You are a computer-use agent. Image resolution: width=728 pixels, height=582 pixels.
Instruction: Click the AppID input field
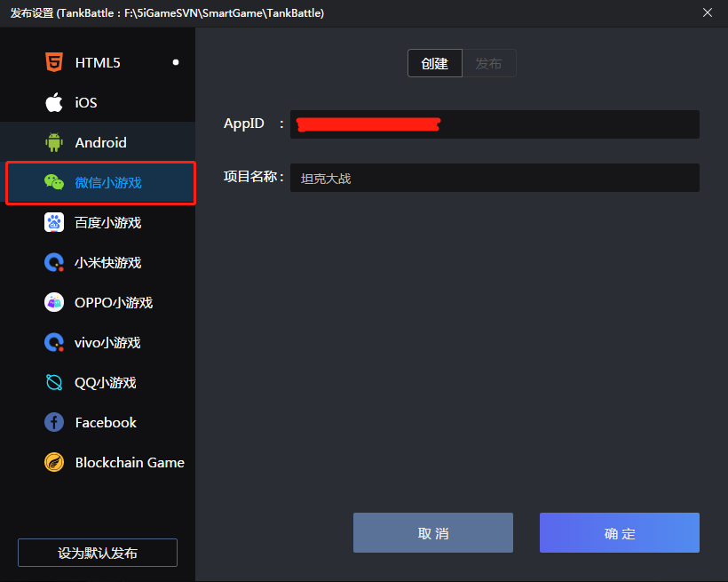coord(495,124)
